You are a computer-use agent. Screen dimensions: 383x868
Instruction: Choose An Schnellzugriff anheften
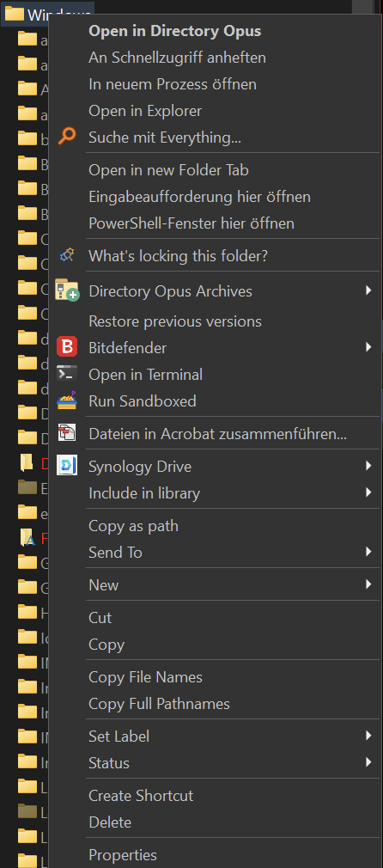tap(177, 58)
